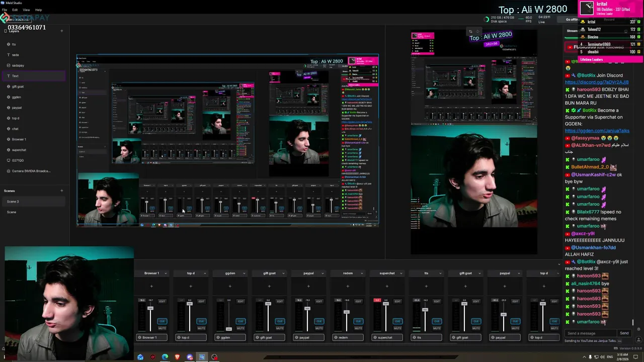The height and width of the screenshot is (362, 644).
Task: Click the T icon of the sada layer
Action: (x=8, y=55)
